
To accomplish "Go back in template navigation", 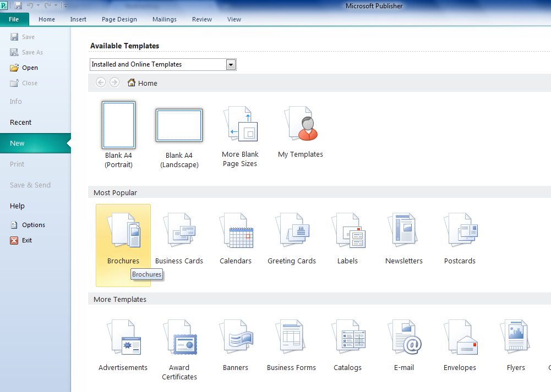I will pos(101,82).
